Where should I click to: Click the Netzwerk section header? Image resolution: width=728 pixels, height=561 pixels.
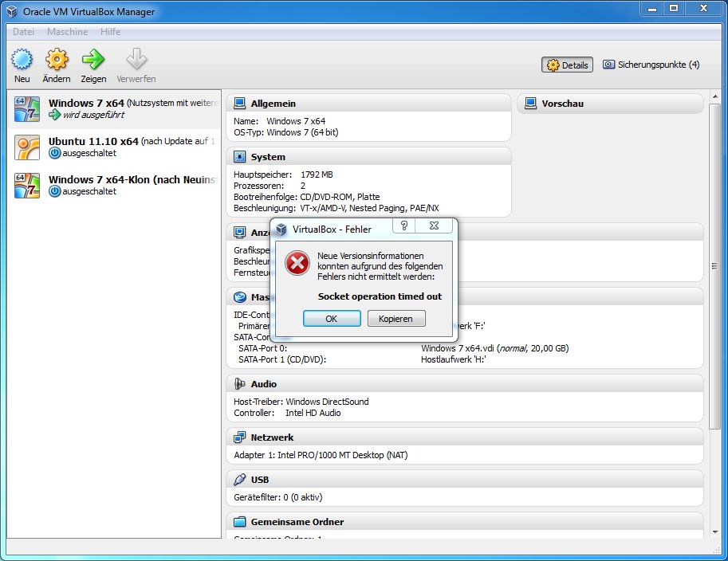[x=465, y=437]
